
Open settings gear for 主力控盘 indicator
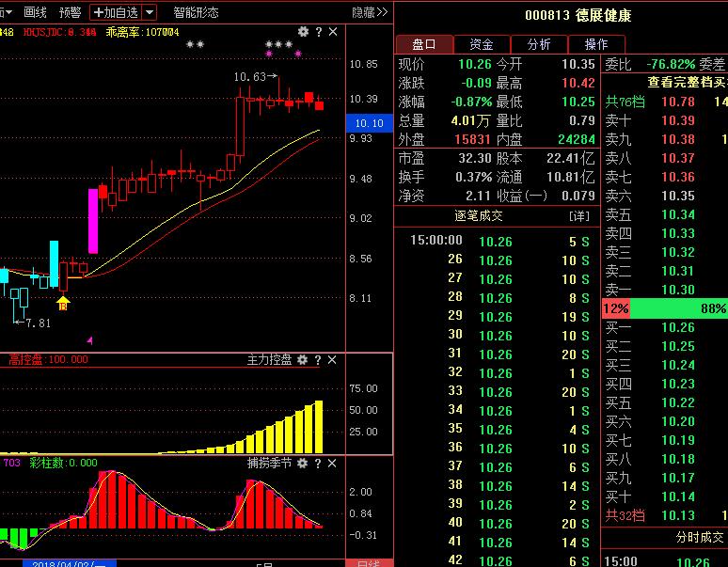pyautogui.click(x=302, y=359)
